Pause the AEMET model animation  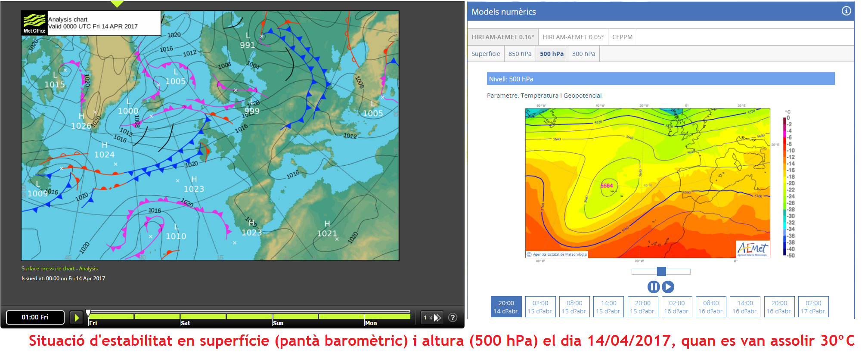click(653, 287)
